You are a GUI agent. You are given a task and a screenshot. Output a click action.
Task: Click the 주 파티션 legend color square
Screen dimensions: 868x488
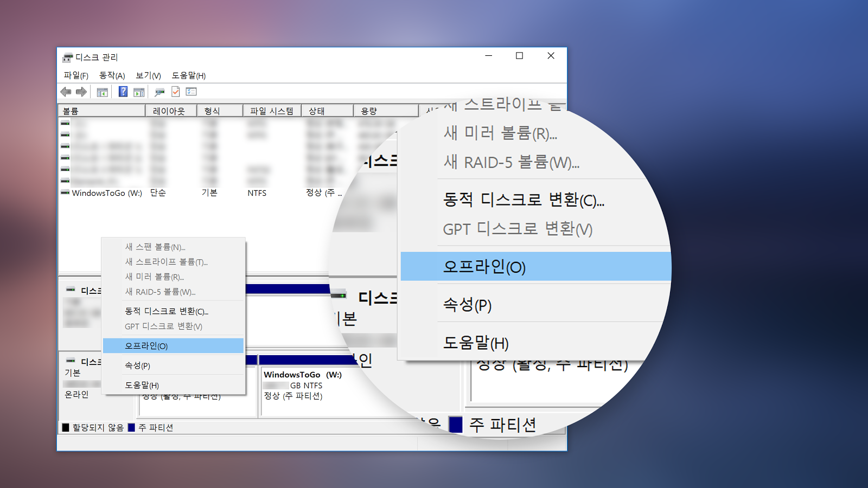(x=132, y=427)
